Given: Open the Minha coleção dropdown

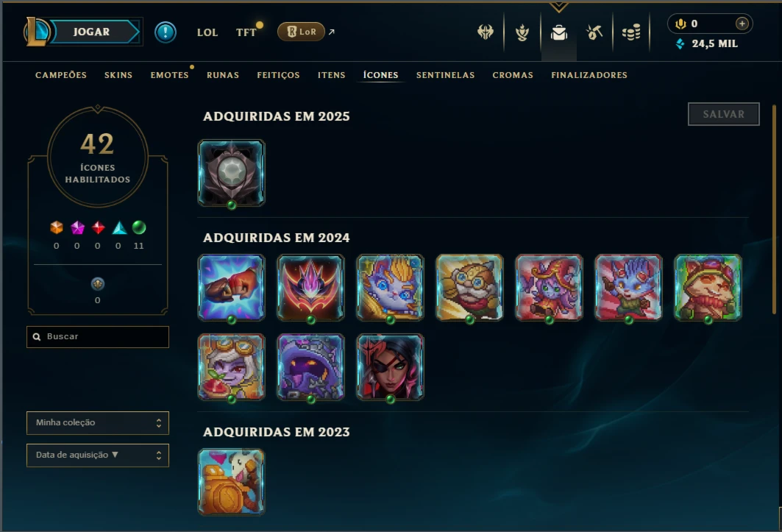Looking at the screenshot, I should (x=98, y=422).
